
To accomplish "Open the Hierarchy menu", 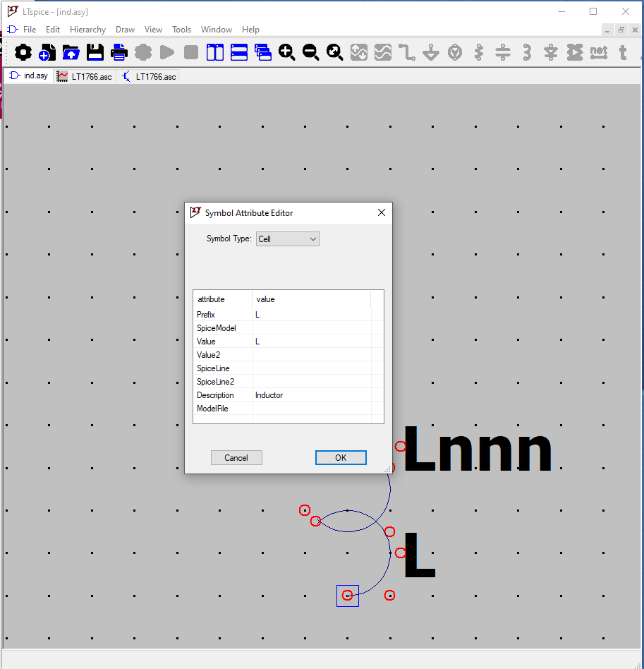I will [87, 30].
